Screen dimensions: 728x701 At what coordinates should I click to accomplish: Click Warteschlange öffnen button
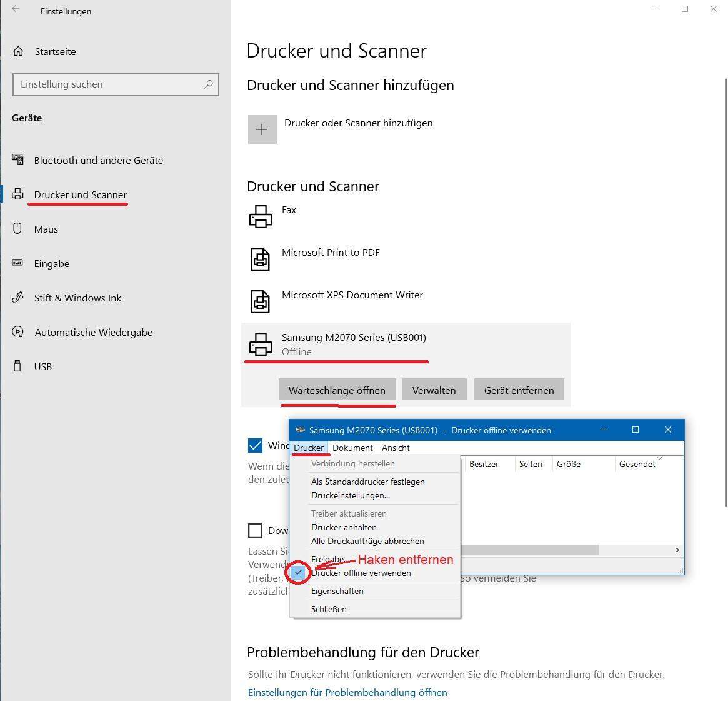(x=337, y=390)
